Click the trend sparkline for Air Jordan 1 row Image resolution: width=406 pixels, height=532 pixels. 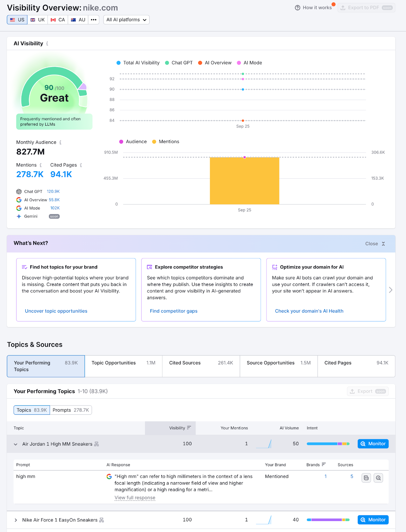coord(264,444)
